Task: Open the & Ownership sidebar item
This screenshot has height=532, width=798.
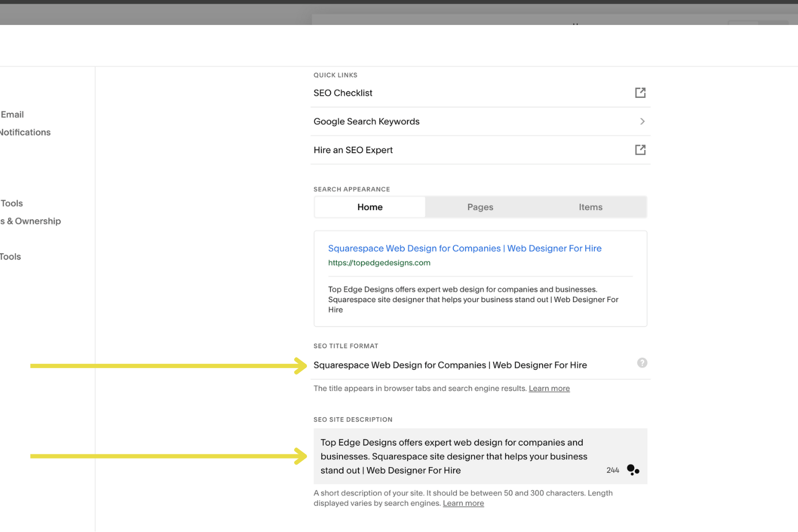Action: coord(30,221)
